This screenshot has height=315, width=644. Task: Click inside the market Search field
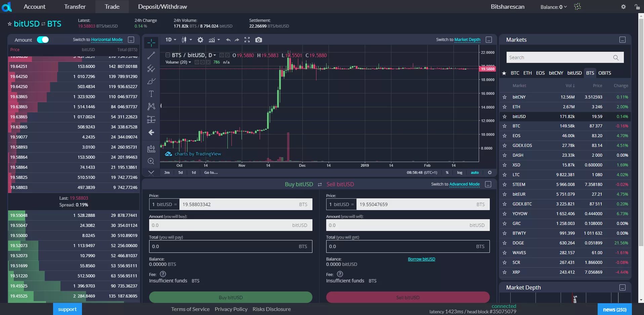tap(558, 57)
